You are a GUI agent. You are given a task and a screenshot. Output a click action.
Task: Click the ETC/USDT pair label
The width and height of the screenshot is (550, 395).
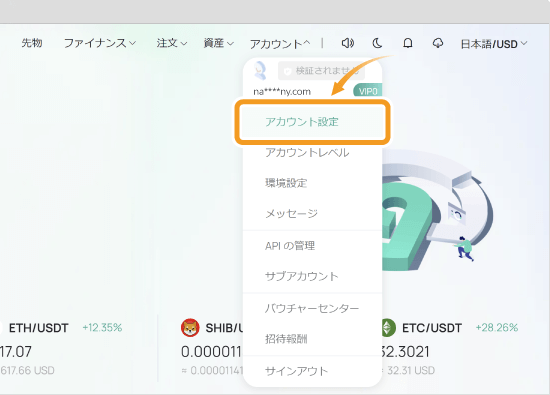tap(432, 328)
